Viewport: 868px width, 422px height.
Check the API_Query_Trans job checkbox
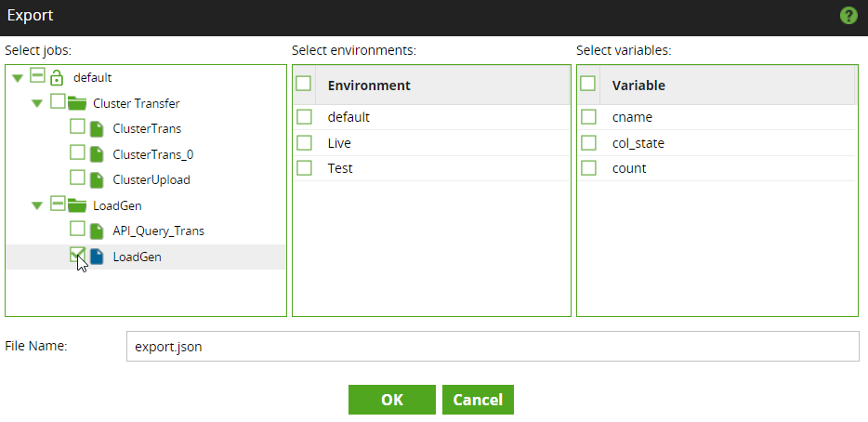point(77,228)
